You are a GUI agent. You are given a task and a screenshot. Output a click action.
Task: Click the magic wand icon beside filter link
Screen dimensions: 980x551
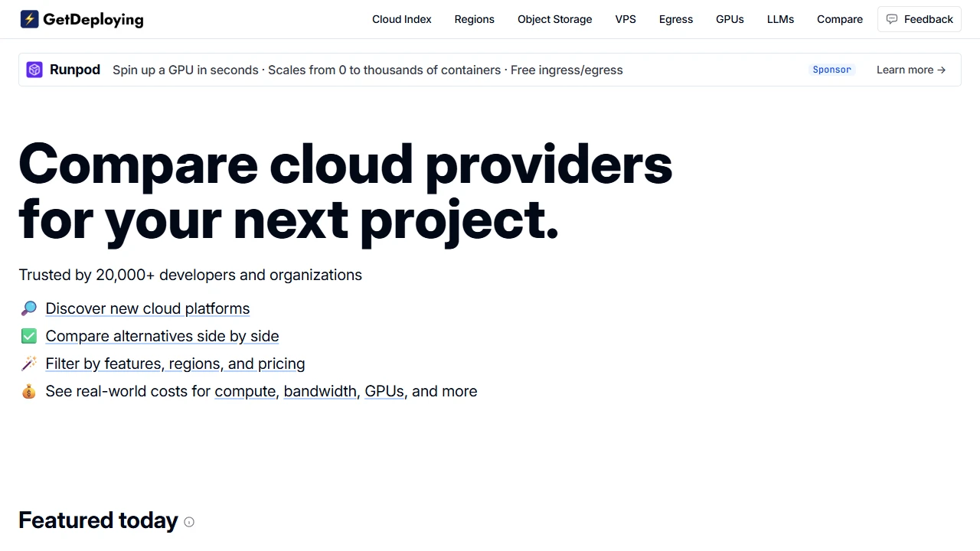[x=28, y=363]
